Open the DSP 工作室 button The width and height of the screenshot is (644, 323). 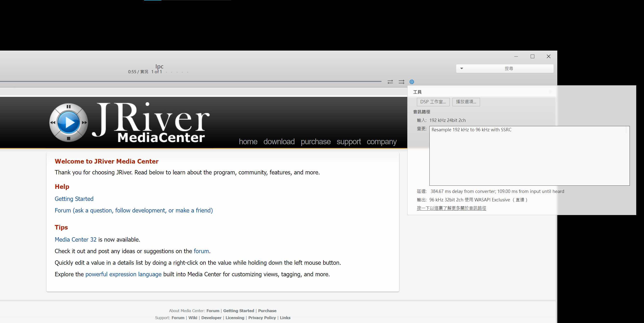433,102
